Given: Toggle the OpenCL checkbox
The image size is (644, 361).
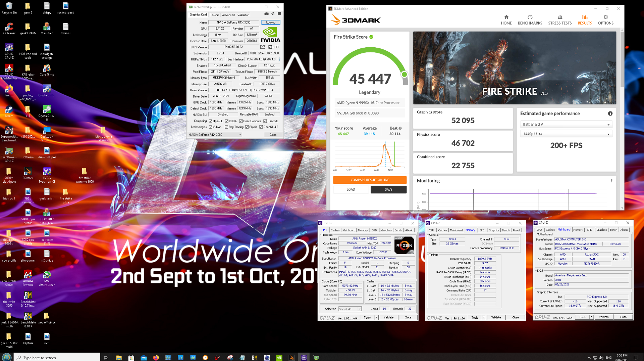Looking at the screenshot, I should pyautogui.click(x=211, y=121).
